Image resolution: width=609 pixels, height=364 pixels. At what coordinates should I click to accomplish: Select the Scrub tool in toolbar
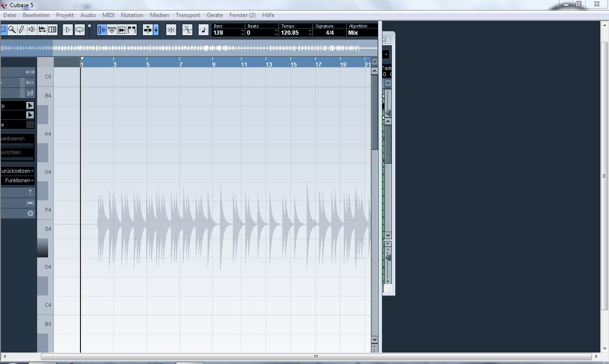(42, 30)
